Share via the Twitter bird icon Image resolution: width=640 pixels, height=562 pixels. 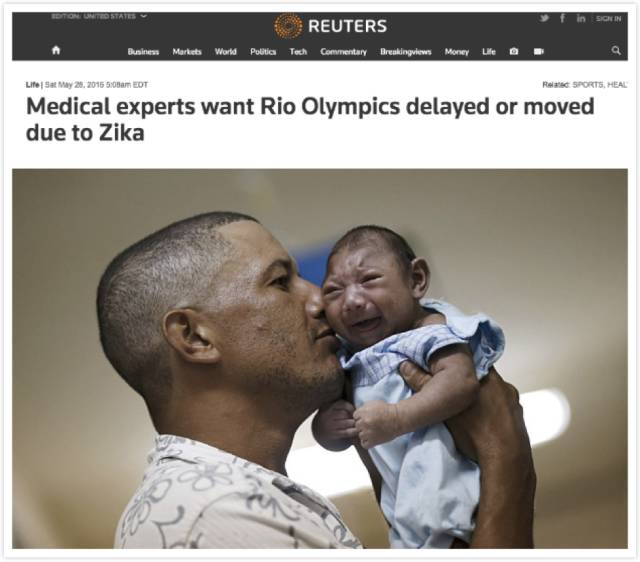pos(544,18)
